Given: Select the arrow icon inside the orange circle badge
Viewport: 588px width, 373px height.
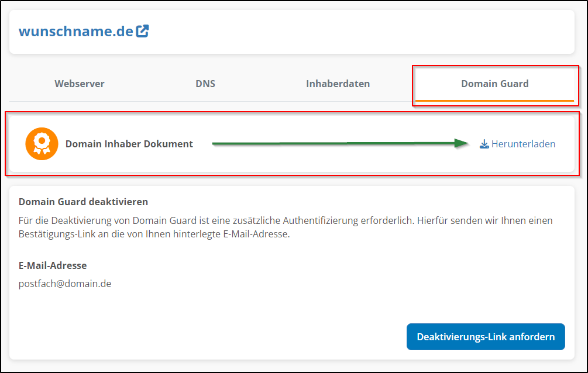Looking at the screenshot, I should tap(41, 143).
